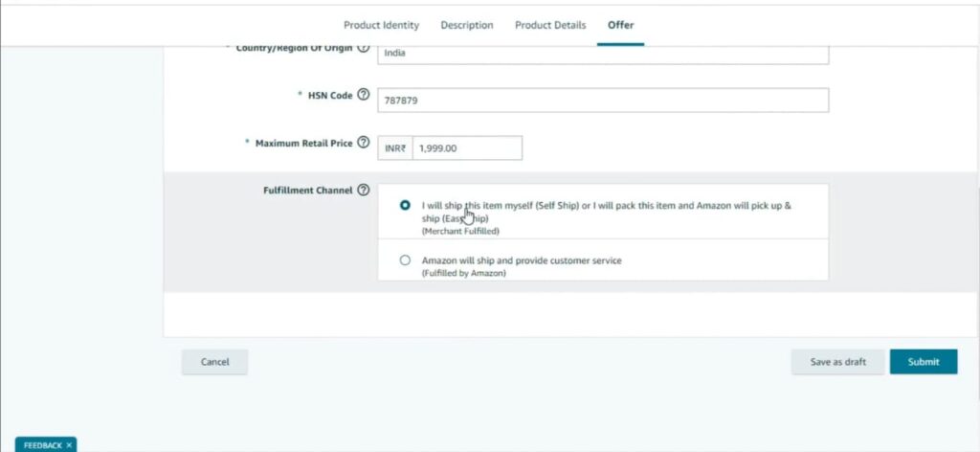Screen dimensions: 980x452
Task: Select the Offer tab
Action: click(620, 25)
